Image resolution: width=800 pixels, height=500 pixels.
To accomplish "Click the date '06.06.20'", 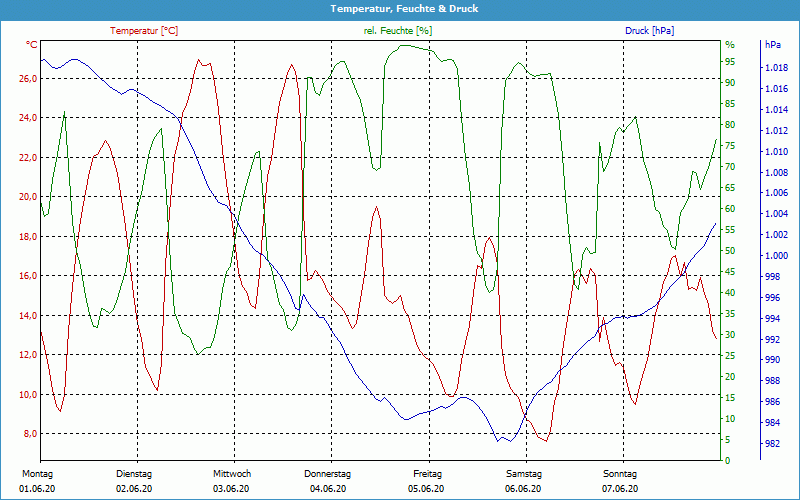I will click(x=523, y=489).
